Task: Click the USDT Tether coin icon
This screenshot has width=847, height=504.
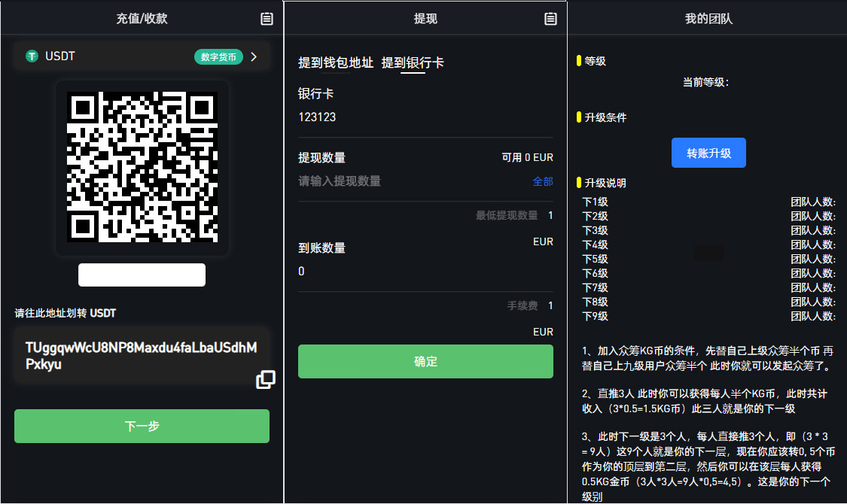Action: [32, 56]
